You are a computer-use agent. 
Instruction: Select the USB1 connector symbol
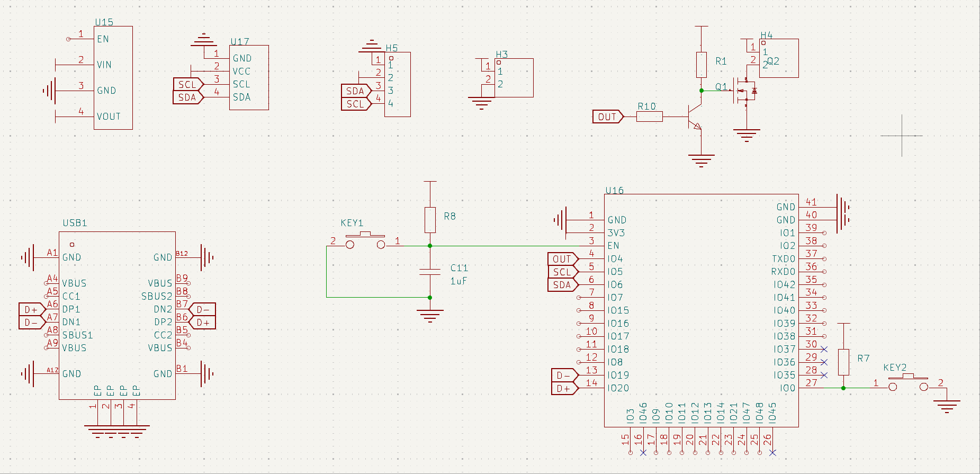[x=117, y=315]
